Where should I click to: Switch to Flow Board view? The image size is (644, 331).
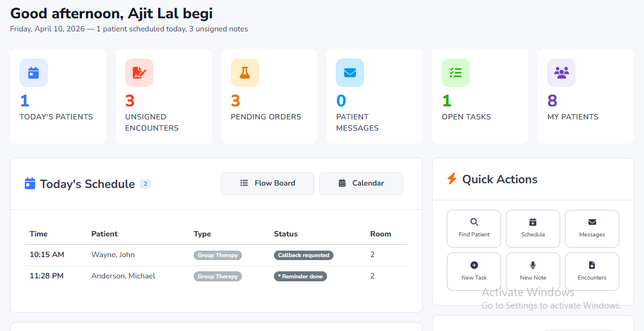point(267,183)
